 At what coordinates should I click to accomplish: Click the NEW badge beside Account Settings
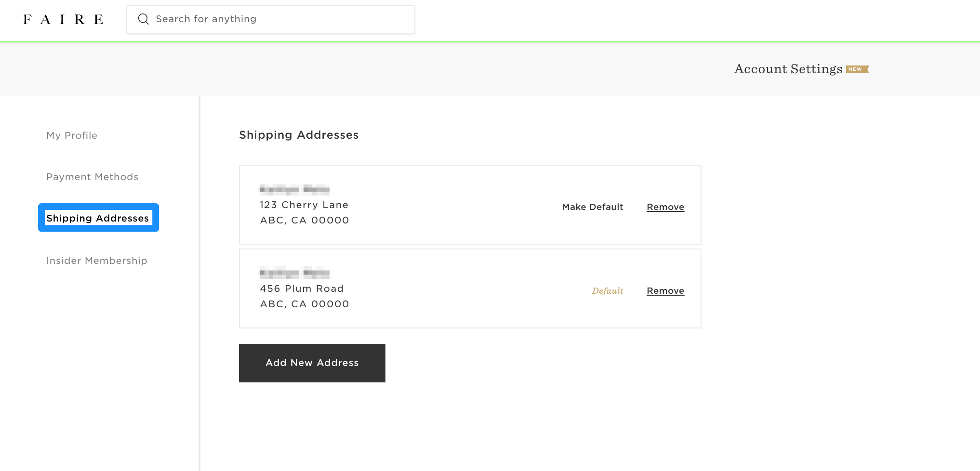[x=857, y=69]
